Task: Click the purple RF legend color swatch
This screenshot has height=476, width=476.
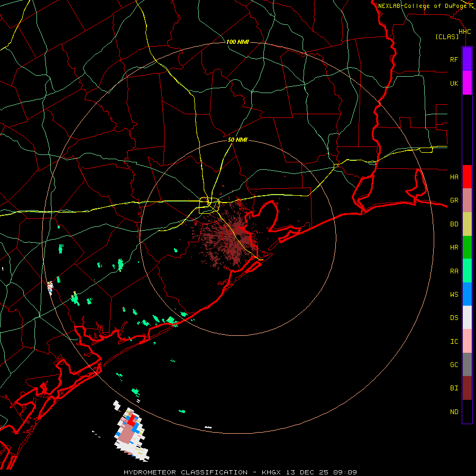Action: point(467,59)
